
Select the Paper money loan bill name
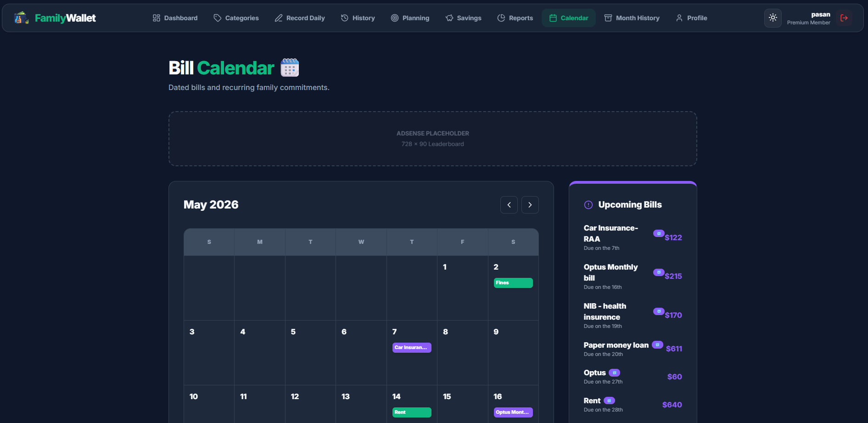(x=616, y=345)
